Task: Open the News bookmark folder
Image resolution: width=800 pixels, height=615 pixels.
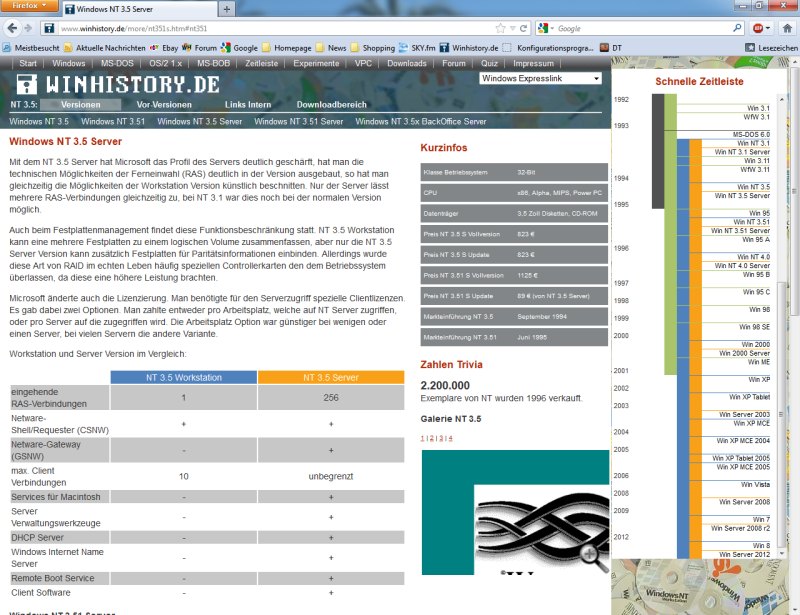Action: [x=331, y=48]
